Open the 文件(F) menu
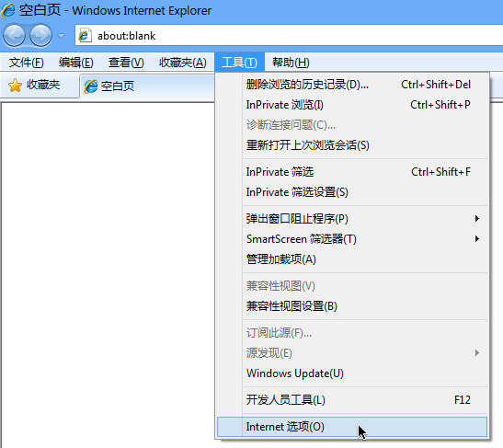This screenshot has width=503, height=448. (26, 63)
